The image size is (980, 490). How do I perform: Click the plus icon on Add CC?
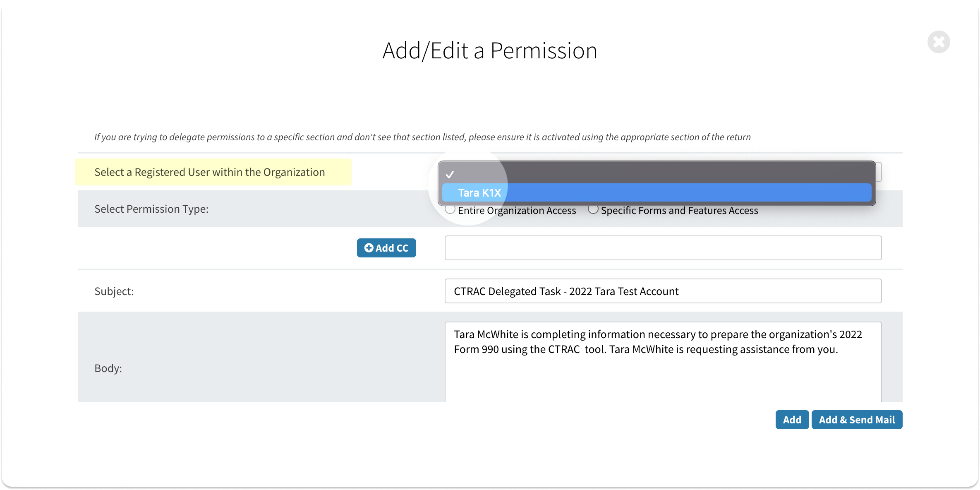(x=369, y=248)
